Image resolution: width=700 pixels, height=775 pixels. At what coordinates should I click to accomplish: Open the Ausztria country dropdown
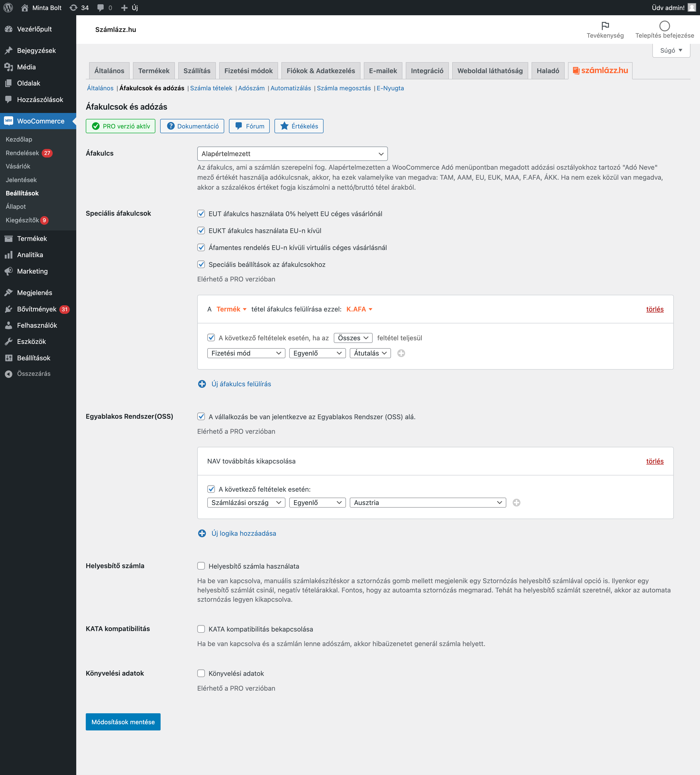(x=428, y=503)
